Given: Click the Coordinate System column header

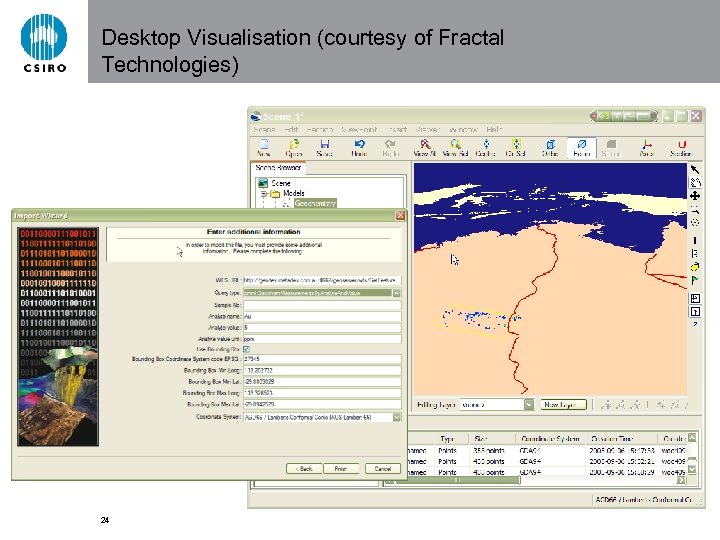Looking at the screenshot, I should coord(551,439).
